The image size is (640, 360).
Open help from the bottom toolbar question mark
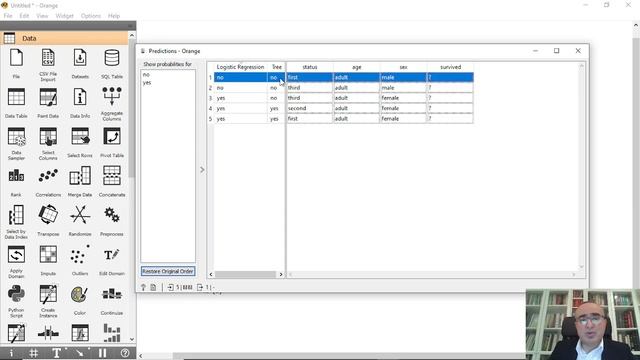[x=125, y=353]
